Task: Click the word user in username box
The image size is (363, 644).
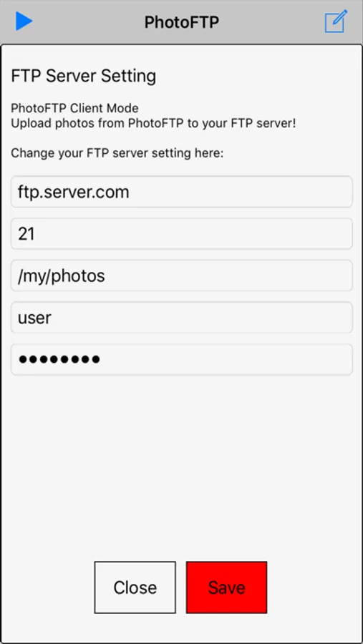Action: [34, 318]
